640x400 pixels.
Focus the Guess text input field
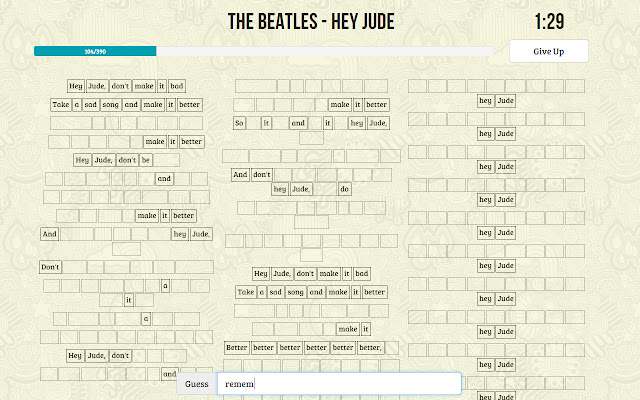click(x=340, y=384)
